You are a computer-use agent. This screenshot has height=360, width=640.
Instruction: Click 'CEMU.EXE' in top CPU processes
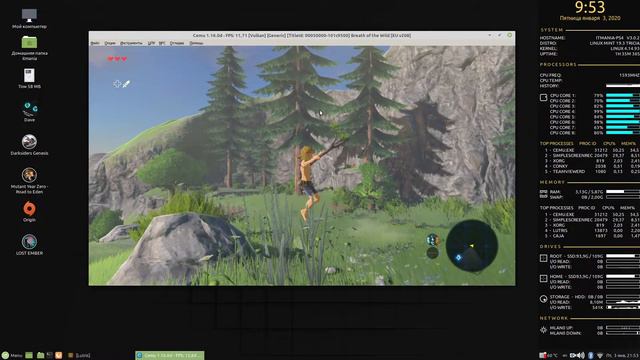[x=563, y=150]
